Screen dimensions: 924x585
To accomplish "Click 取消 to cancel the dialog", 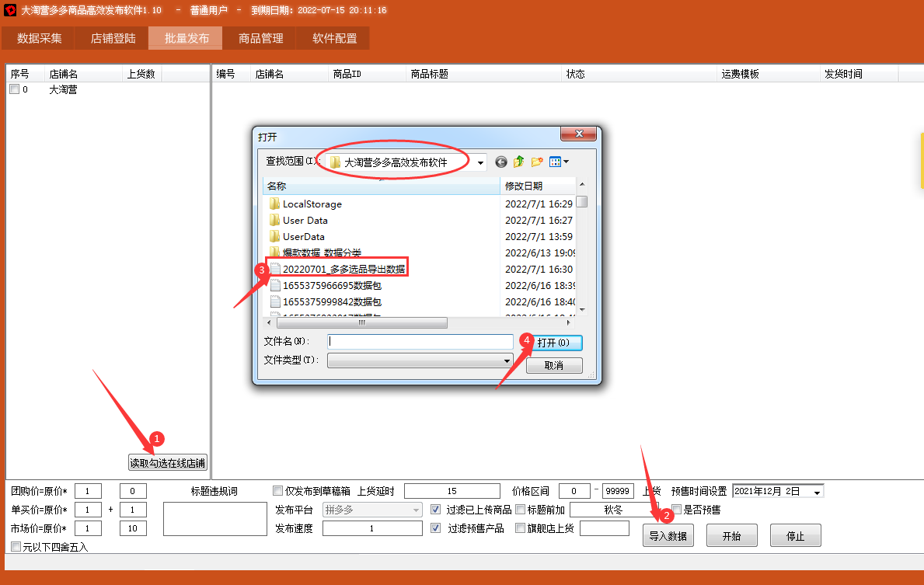I will [x=554, y=365].
